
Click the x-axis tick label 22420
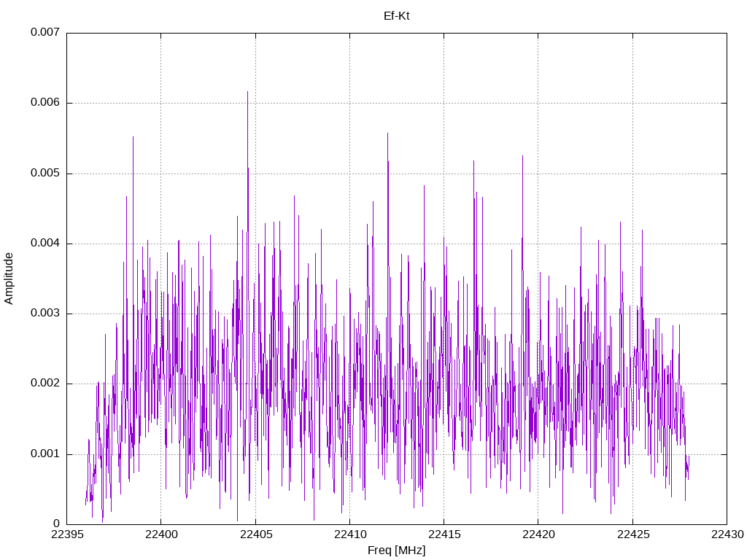click(538, 534)
